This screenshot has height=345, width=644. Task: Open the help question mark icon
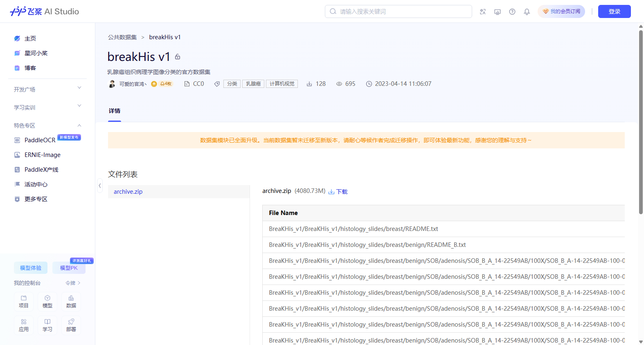[512, 12]
